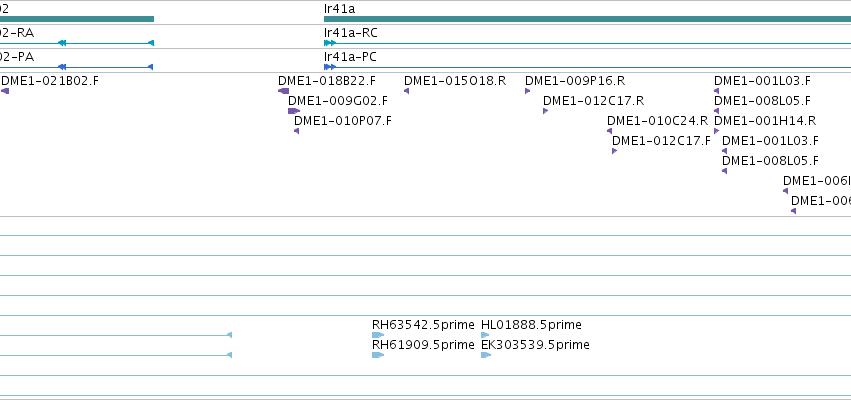This screenshot has width=851, height=400.
Task: Click the DME1-018B22.F feature glyph
Action: click(x=283, y=91)
